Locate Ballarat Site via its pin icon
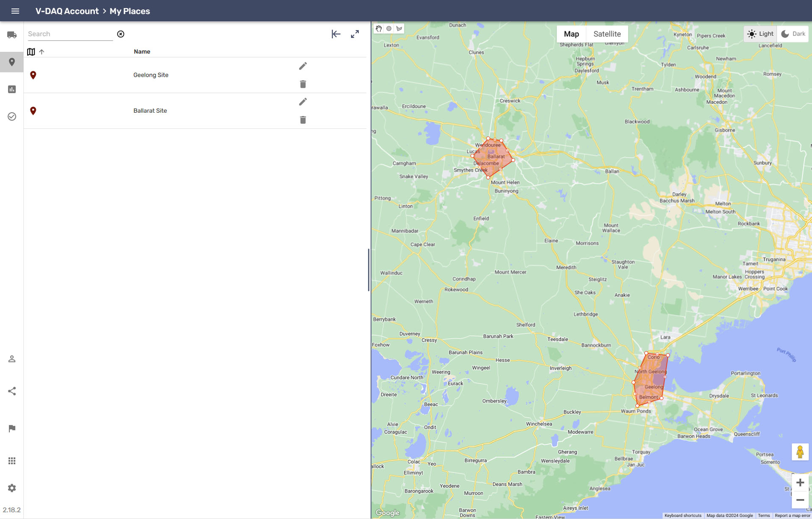Viewport: 812px width, 519px height. [33, 111]
